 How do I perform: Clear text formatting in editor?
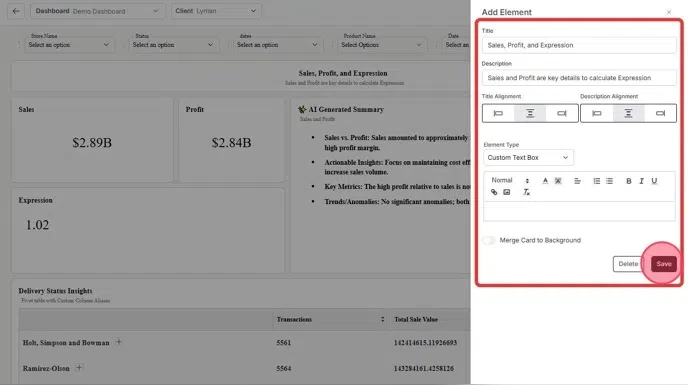[526, 192]
